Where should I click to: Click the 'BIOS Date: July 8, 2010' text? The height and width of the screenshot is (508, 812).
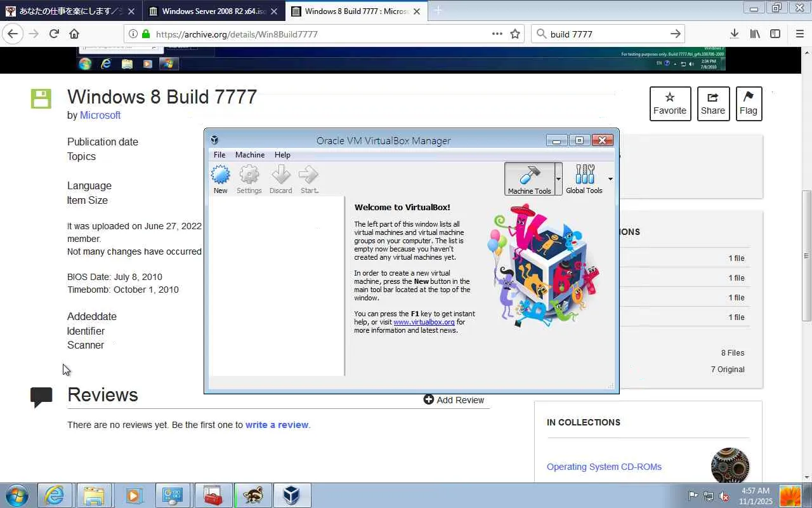(x=115, y=277)
